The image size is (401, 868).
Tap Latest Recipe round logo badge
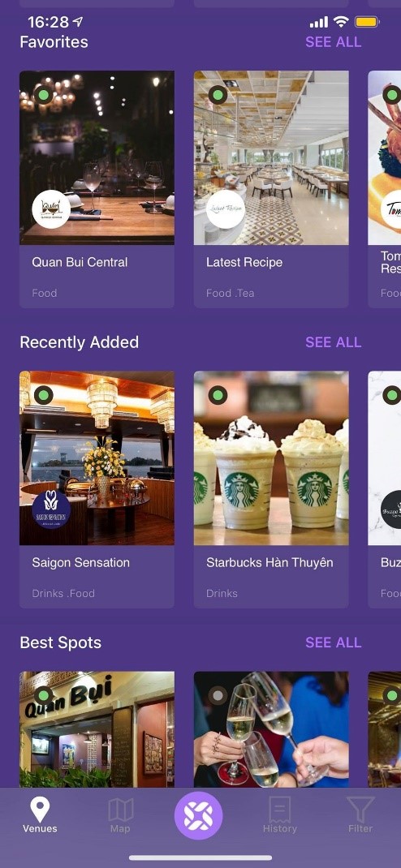226,209
